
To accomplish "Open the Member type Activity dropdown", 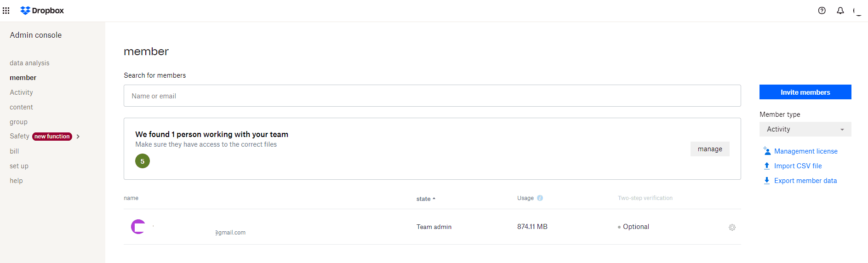I will coord(805,129).
